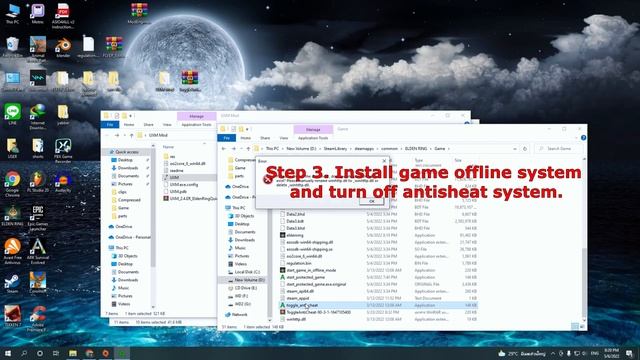Click vertical scrollbar of Game file list

click(584, 282)
